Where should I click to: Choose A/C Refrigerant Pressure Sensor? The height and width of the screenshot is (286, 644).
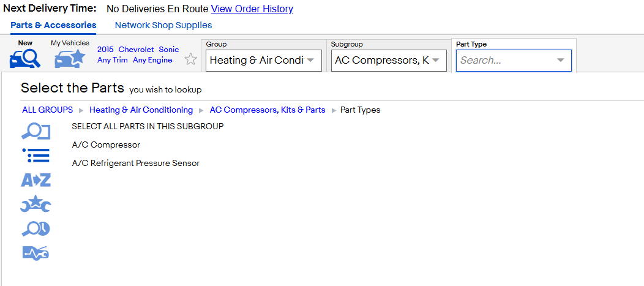click(x=135, y=163)
